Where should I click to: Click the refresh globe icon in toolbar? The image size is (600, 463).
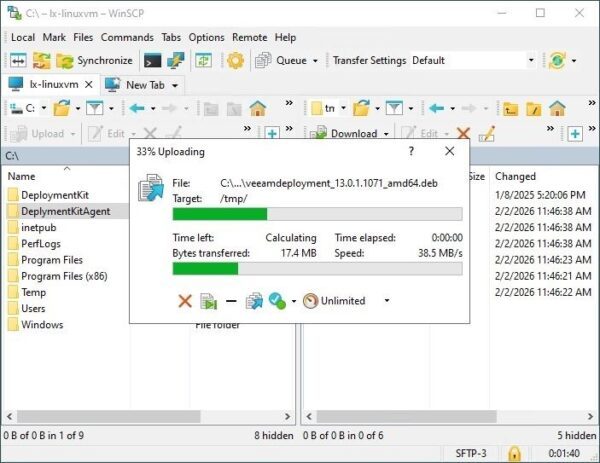tap(557, 60)
